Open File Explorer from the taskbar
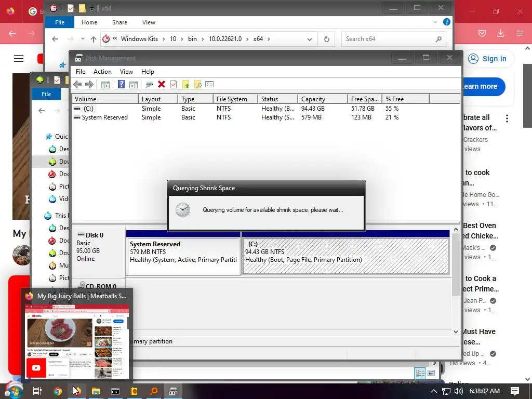Screen dimensions: 532x399 pyautogui.click(x=96, y=391)
